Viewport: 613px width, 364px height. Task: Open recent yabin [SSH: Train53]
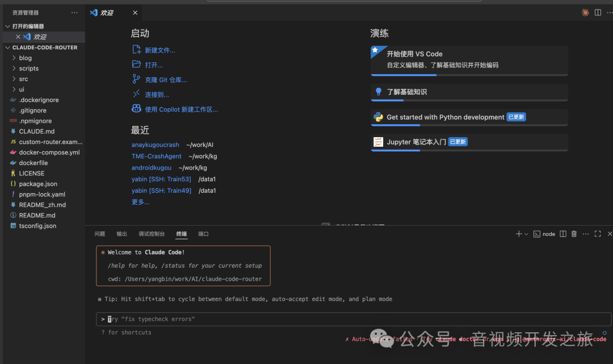[x=161, y=179]
